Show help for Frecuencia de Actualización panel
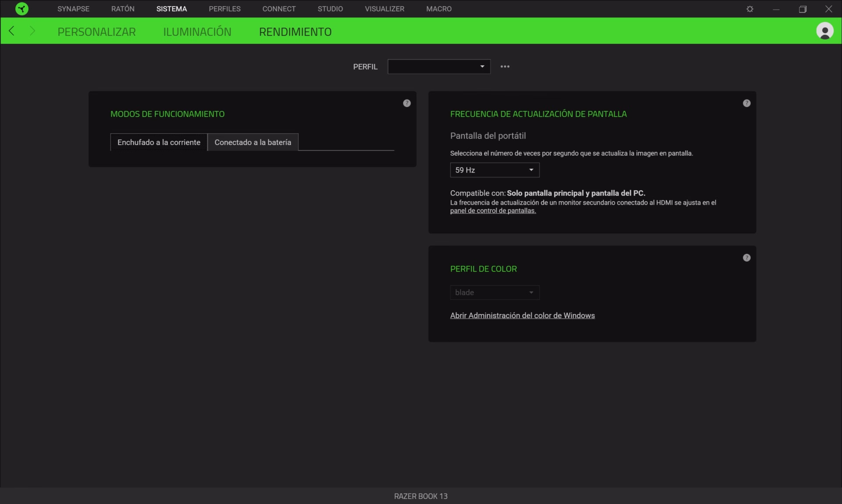Image resolution: width=842 pixels, height=504 pixels. click(x=746, y=103)
